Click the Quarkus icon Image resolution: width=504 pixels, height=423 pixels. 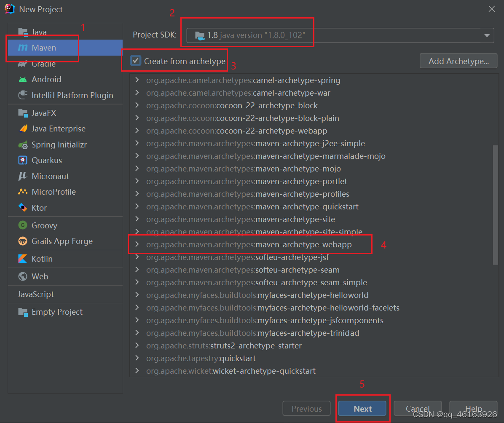click(23, 160)
